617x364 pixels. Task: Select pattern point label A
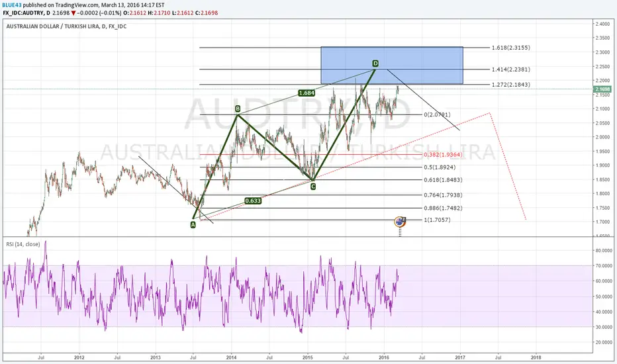click(193, 225)
